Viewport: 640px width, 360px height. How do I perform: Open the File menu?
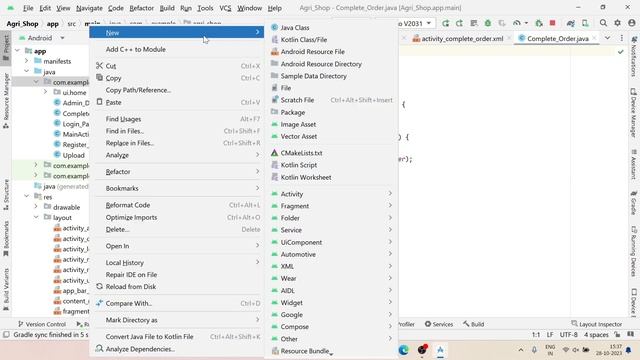(x=28, y=8)
